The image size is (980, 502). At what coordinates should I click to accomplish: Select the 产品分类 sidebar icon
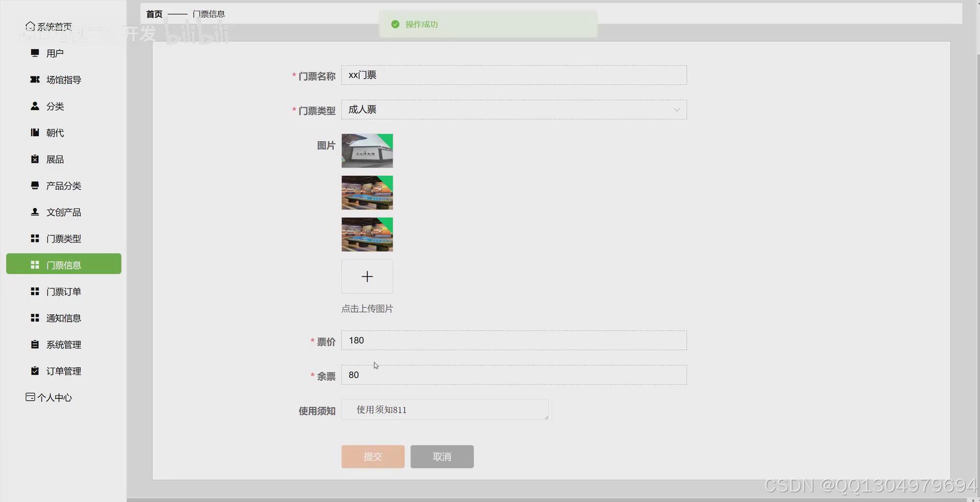pyautogui.click(x=64, y=186)
